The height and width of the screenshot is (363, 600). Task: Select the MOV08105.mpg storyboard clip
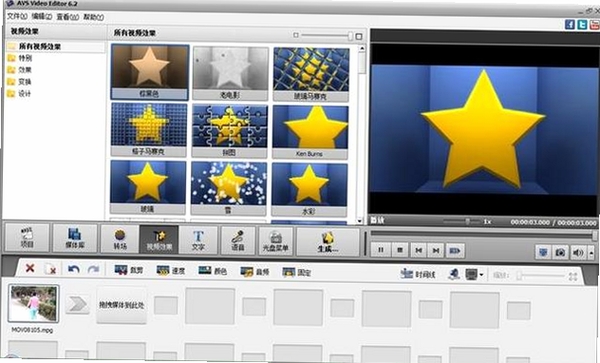34,303
